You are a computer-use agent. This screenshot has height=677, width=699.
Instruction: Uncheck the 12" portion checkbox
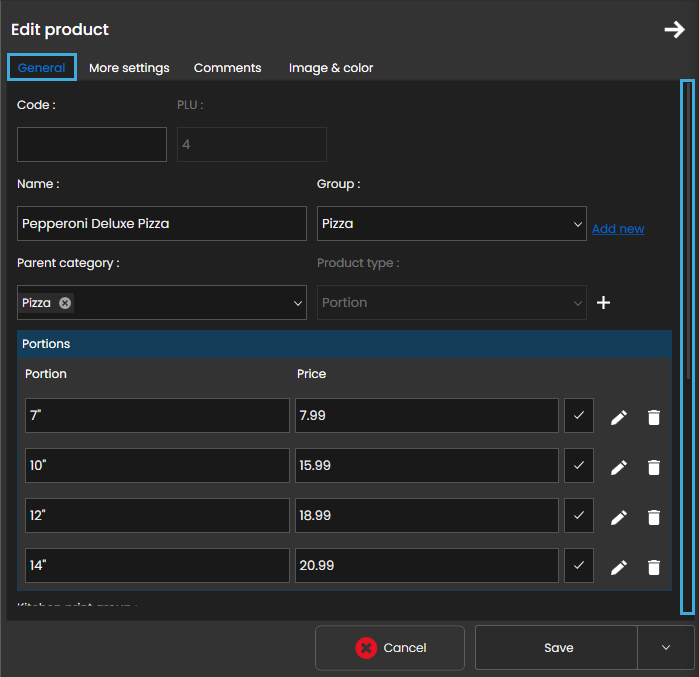pyautogui.click(x=578, y=516)
